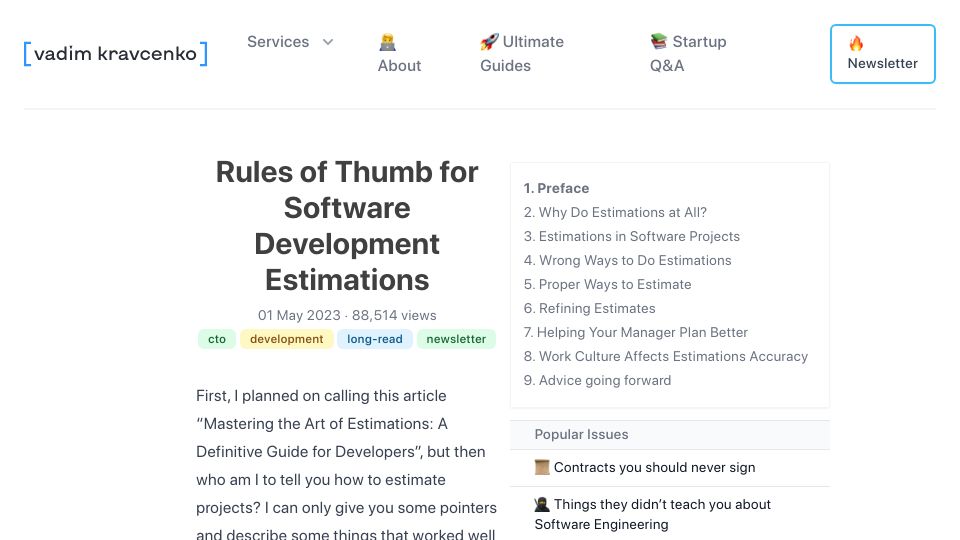960x540 pixels.
Task: Click the article title Rules of Thumb
Action: pos(347,226)
